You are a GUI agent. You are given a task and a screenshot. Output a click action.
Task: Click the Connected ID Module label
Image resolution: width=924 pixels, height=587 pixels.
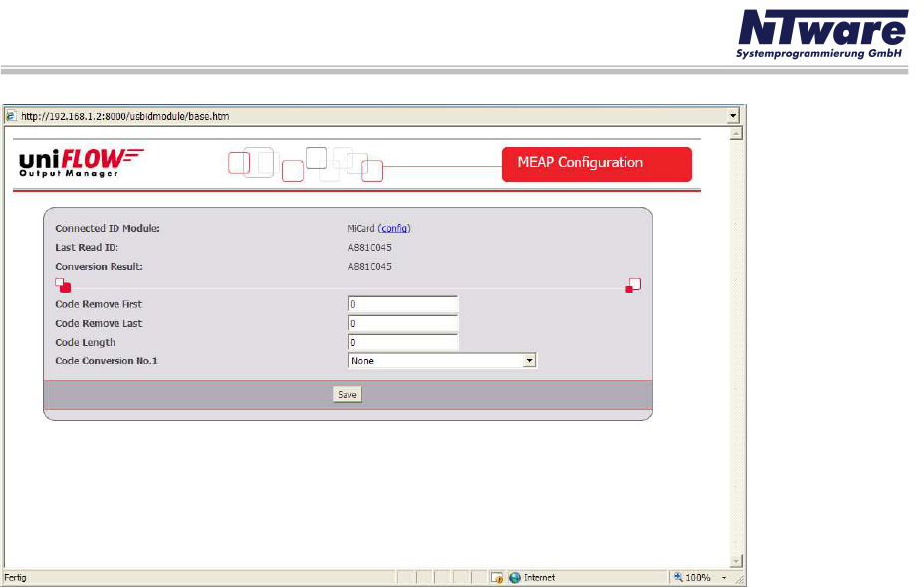pyautogui.click(x=108, y=229)
